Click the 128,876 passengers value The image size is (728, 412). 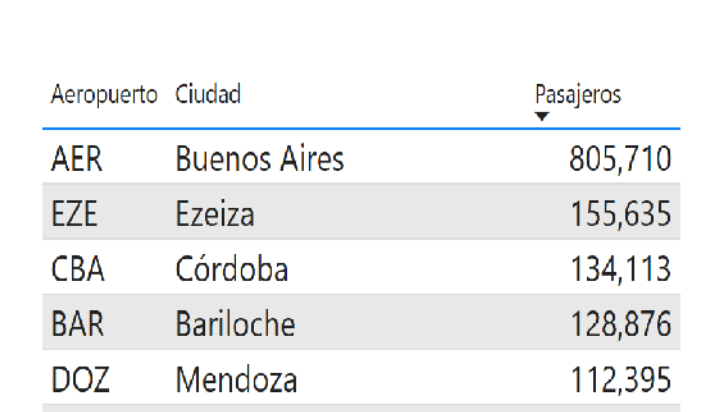621,325
